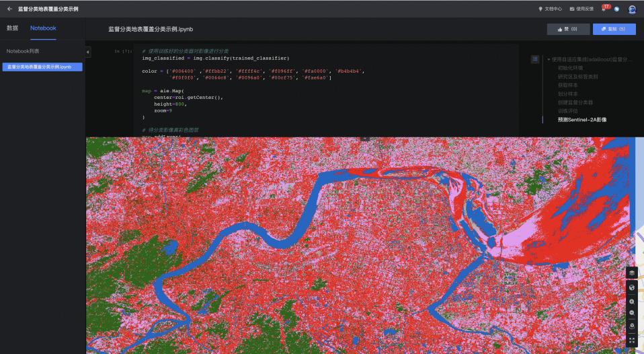
Task: Click the 复制 (5) copy button
Action: pyautogui.click(x=614, y=30)
